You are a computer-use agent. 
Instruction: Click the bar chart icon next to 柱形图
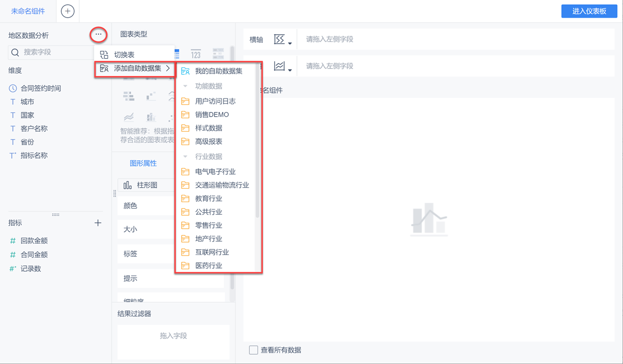click(x=128, y=185)
